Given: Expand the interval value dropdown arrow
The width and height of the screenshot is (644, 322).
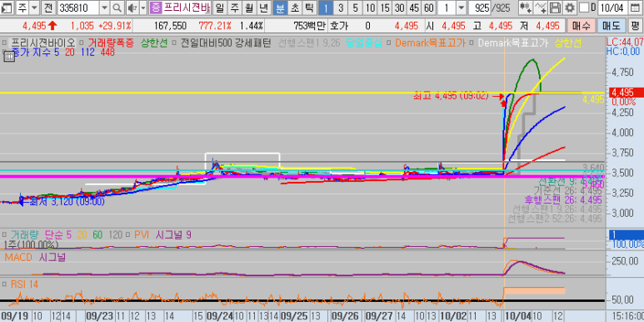Looking at the screenshot, I should tap(462, 8).
